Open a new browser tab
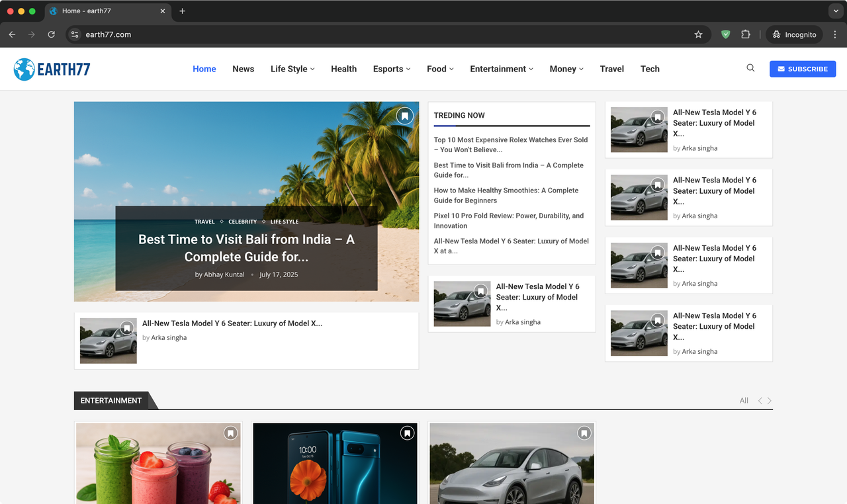The height and width of the screenshot is (504, 847). coord(183,11)
